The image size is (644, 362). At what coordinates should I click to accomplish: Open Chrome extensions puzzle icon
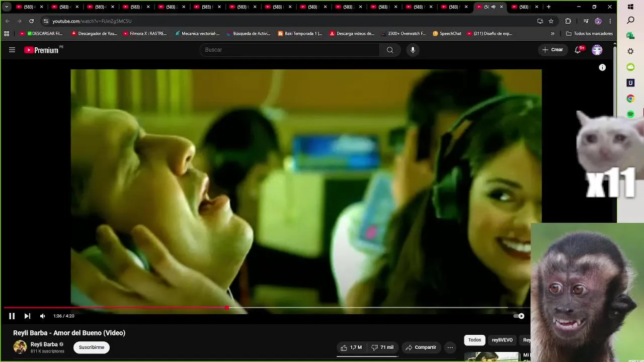coord(568,21)
